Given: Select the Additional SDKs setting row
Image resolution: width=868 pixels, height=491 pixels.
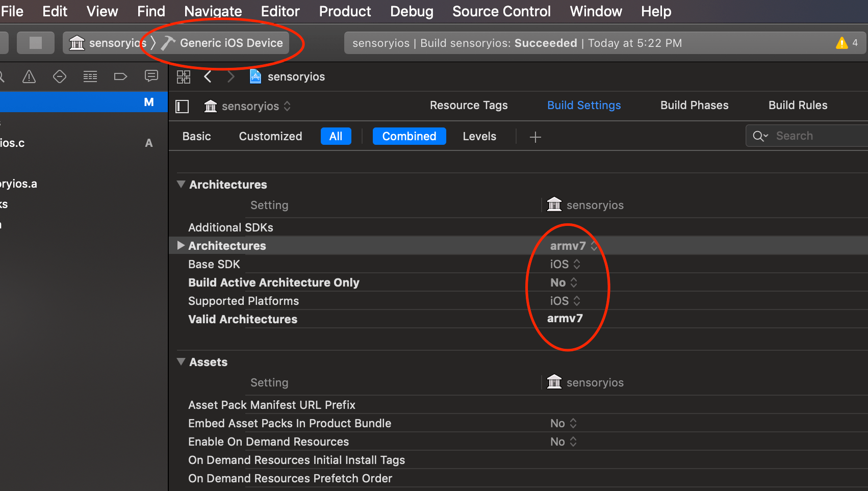Looking at the screenshot, I should tap(518, 227).
